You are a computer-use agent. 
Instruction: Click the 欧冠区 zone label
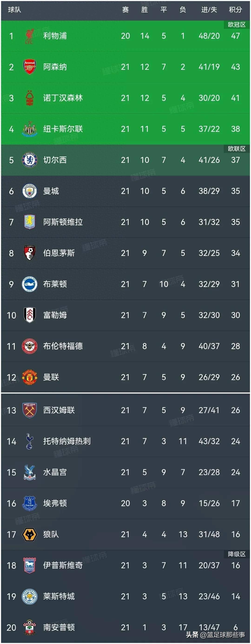pos(237,24)
